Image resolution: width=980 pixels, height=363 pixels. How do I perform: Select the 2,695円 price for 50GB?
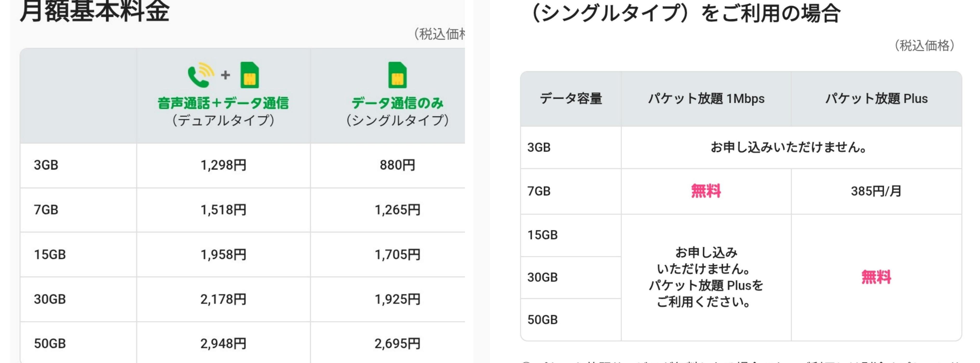pos(397,344)
